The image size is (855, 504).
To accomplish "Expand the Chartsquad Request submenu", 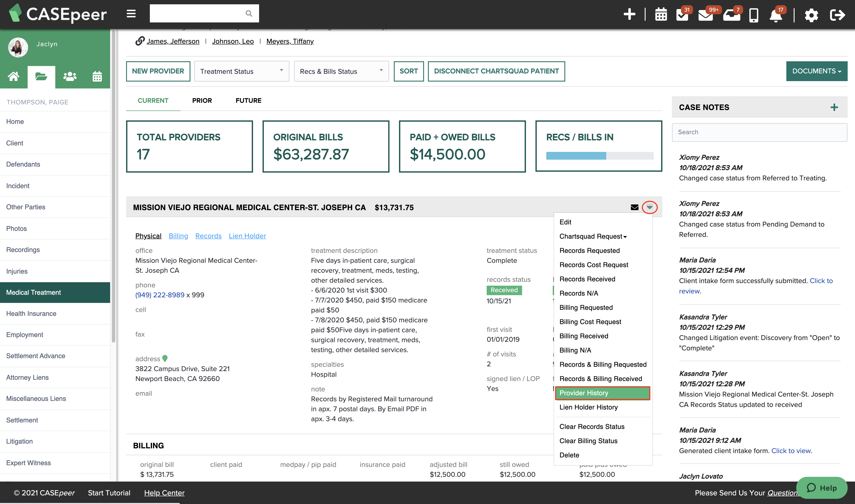I will click(x=593, y=236).
